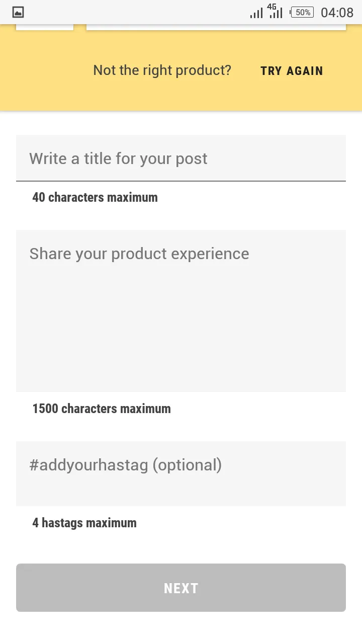362x644 pixels.
Task: Tap the grey NEXT button
Action: [x=181, y=588]
